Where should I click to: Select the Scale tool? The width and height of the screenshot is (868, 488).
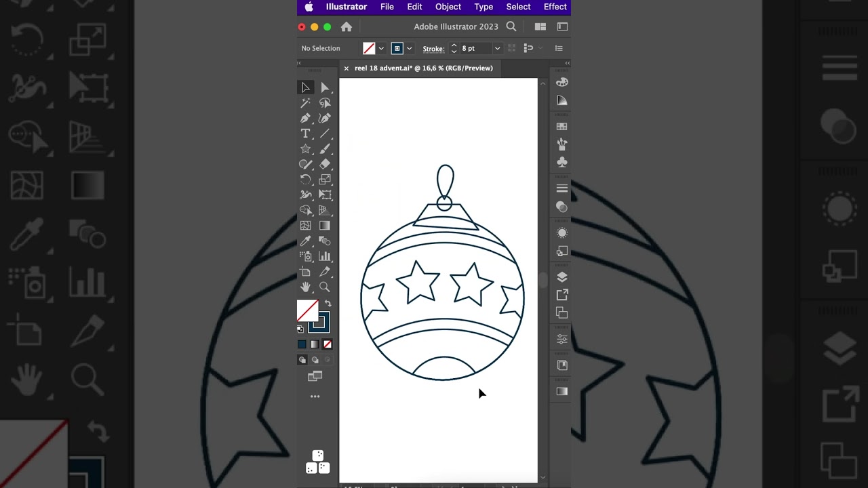pos(325,180)
